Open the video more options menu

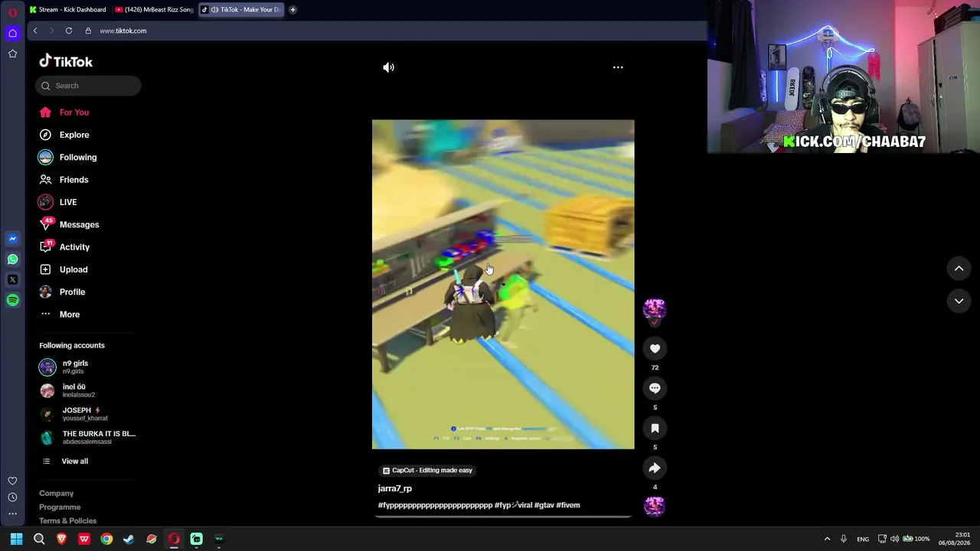618,67
